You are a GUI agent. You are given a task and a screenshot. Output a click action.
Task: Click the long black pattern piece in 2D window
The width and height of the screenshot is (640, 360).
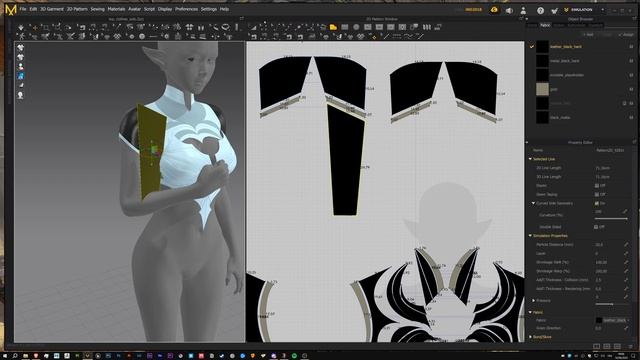coord(345,163)
